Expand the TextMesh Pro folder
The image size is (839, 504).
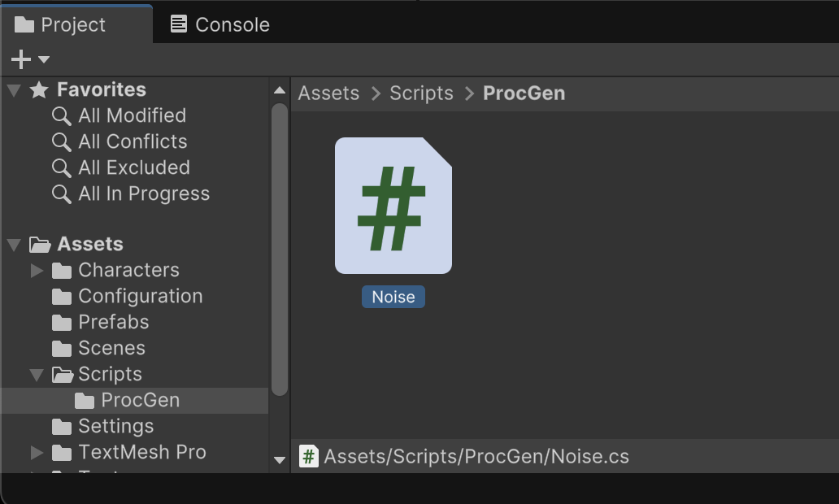(37, 452)
